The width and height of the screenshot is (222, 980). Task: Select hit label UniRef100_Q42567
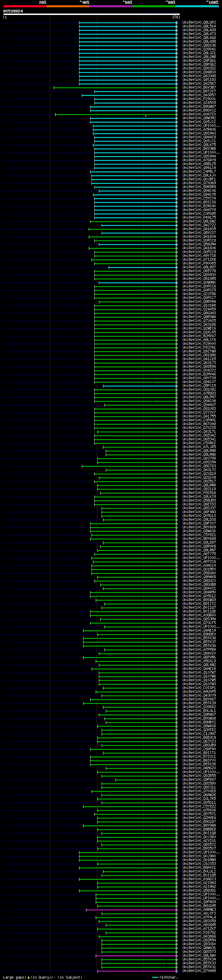(x=199, y=84)
